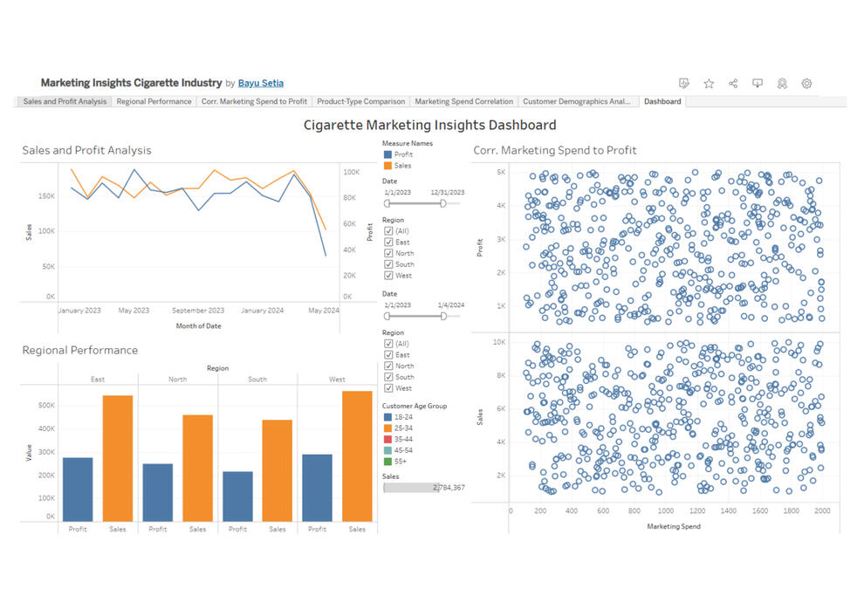The width and height of the screenshot is (864, 616).
Task: Go to Marketing Spend Correlation tab
Action: [463, 102]
